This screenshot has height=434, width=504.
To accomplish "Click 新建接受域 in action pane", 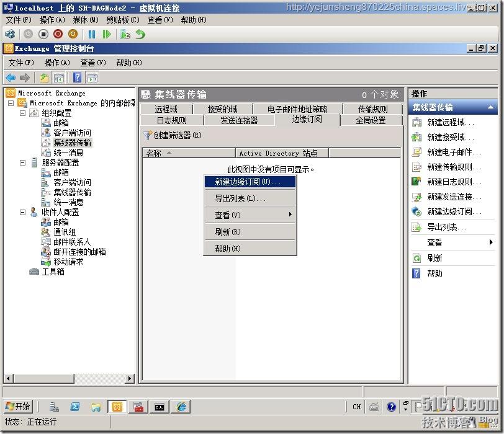I will pos(451,138).
